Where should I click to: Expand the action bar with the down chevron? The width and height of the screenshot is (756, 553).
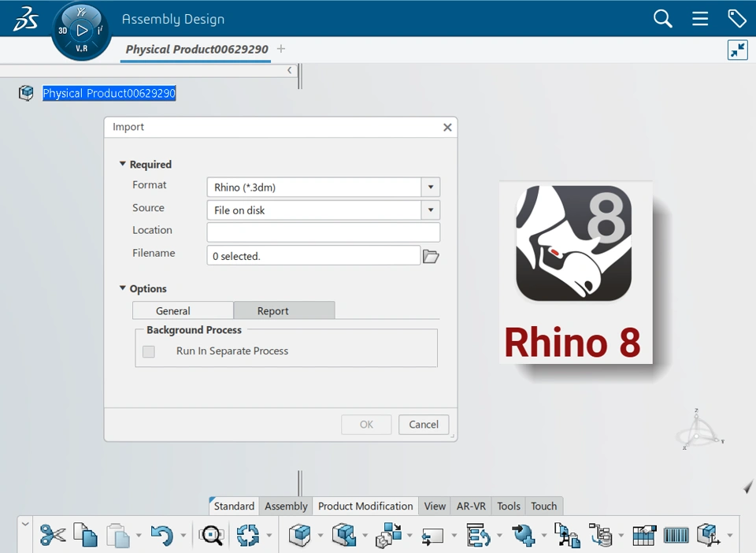coord(25,524)
